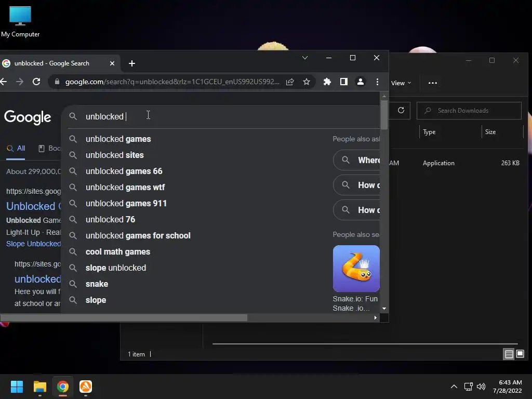
Task: Close the 'unblocked - Google Search' tab
Action: [112, 63]
